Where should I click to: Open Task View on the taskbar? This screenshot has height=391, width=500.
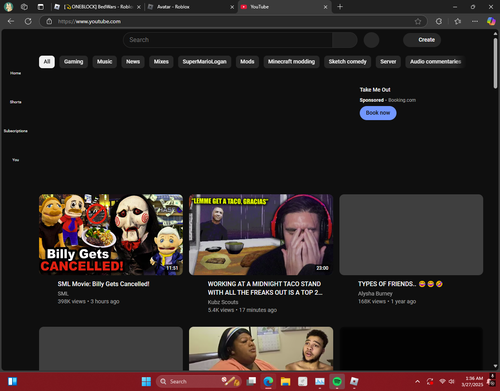point(251,381)
